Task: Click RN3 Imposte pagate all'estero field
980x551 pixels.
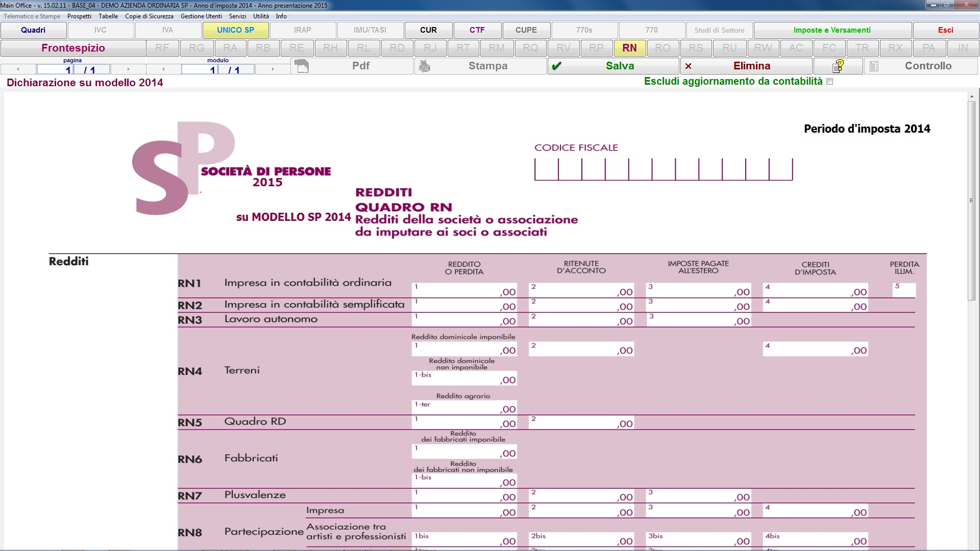Action: (x=698, y=320)
